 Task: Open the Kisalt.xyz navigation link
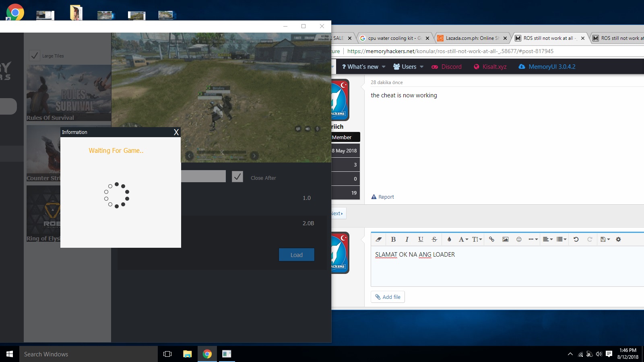[x=490, y=67]
